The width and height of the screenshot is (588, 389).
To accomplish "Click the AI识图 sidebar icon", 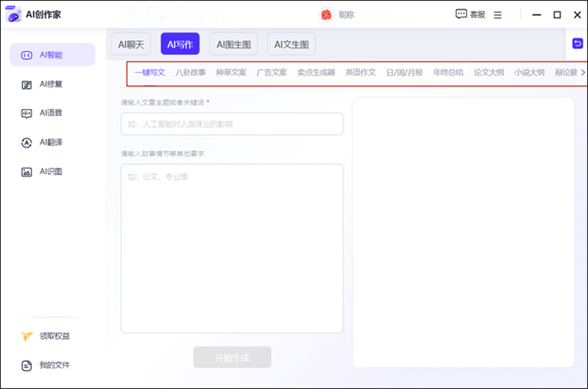I will [x=26, y=172].
